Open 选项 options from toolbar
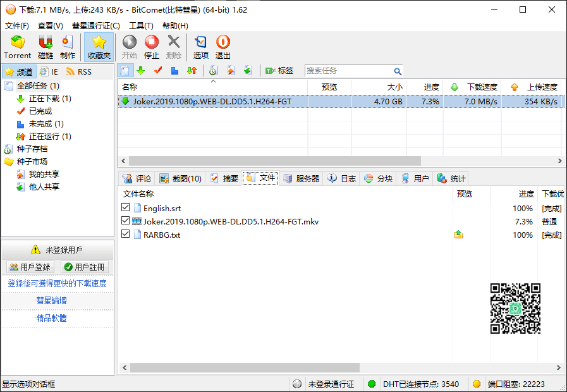 click(200, 47)
